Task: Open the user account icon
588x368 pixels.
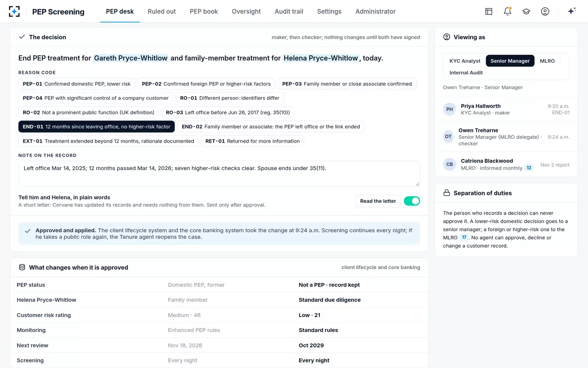Action: pyautogui.click(x=545, y=11)
